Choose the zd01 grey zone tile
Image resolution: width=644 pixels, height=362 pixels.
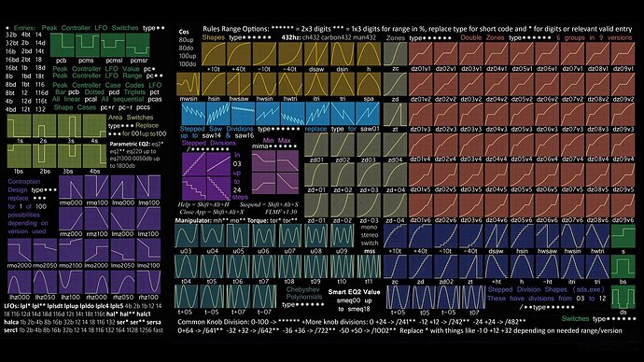316,145
